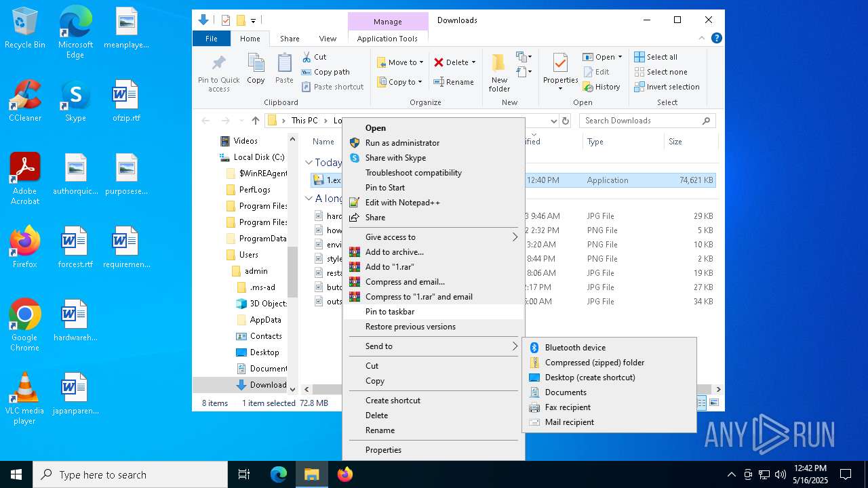The height and width of the screenshot is (488, 868).
Task: Open Properties checkmark icon in ribbon
Action: (x=560, y=64)
